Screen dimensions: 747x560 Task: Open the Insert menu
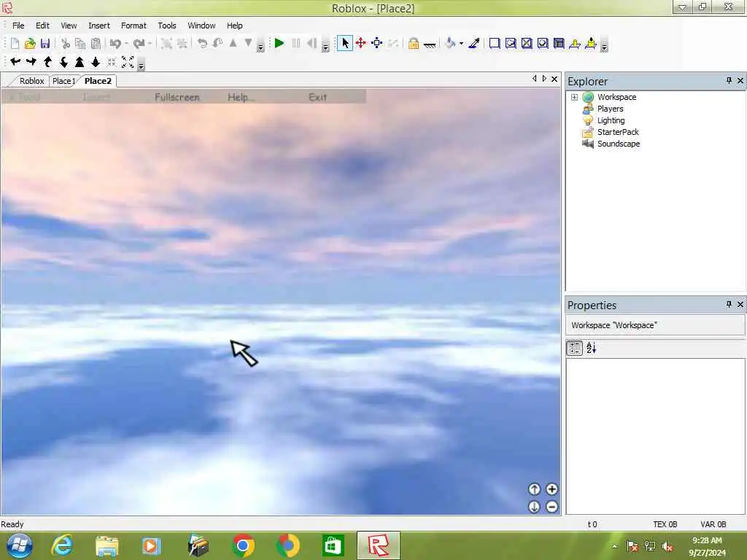click(99, 26)
